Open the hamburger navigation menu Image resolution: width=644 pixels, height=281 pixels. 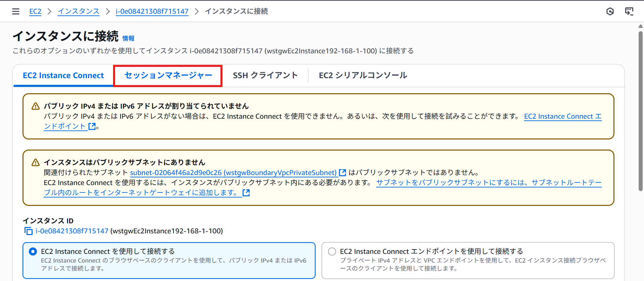click(x=16, y=11)
